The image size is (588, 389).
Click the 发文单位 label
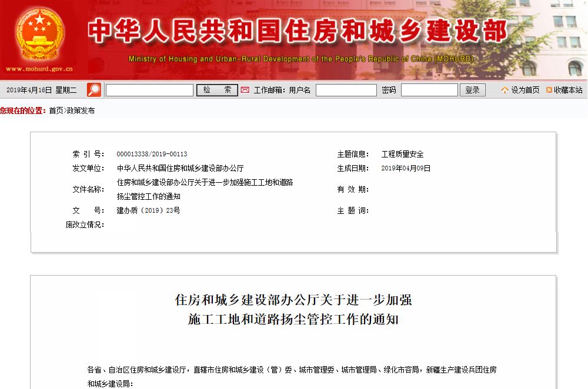[x=89, y=168]
